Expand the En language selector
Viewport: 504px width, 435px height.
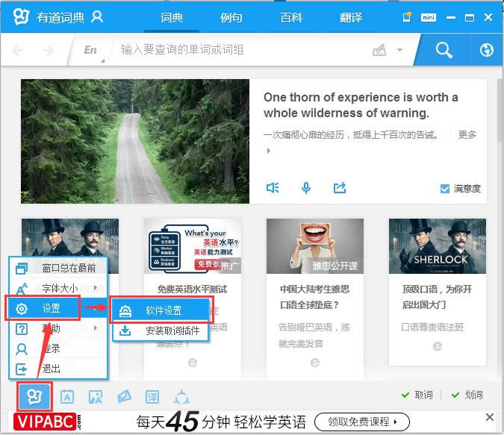coord(91,50)
